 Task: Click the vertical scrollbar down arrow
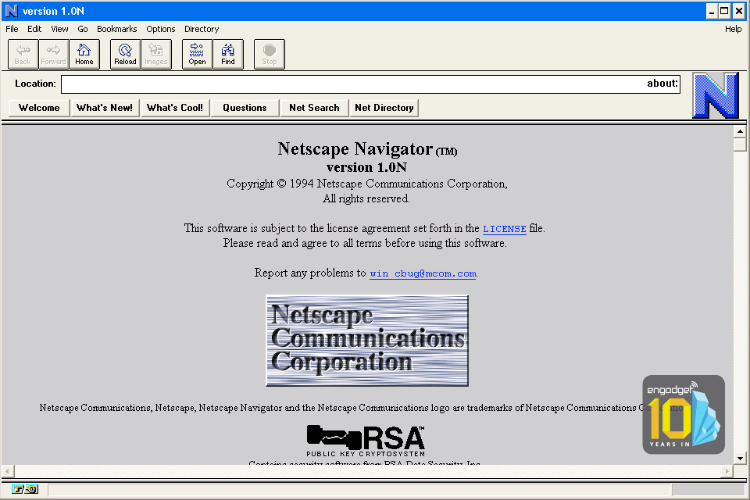click(x=740, y=458)
